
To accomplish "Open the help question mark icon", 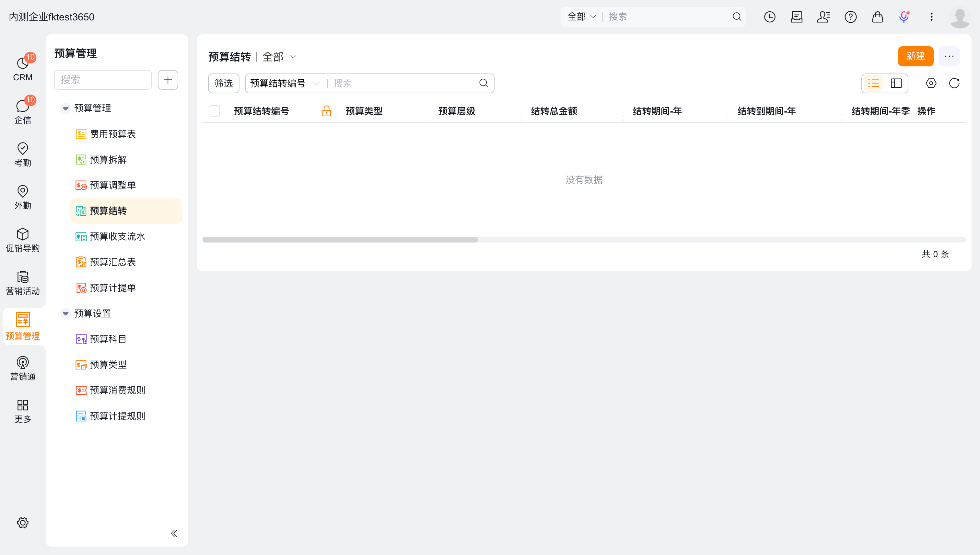I will click(850, 17).
